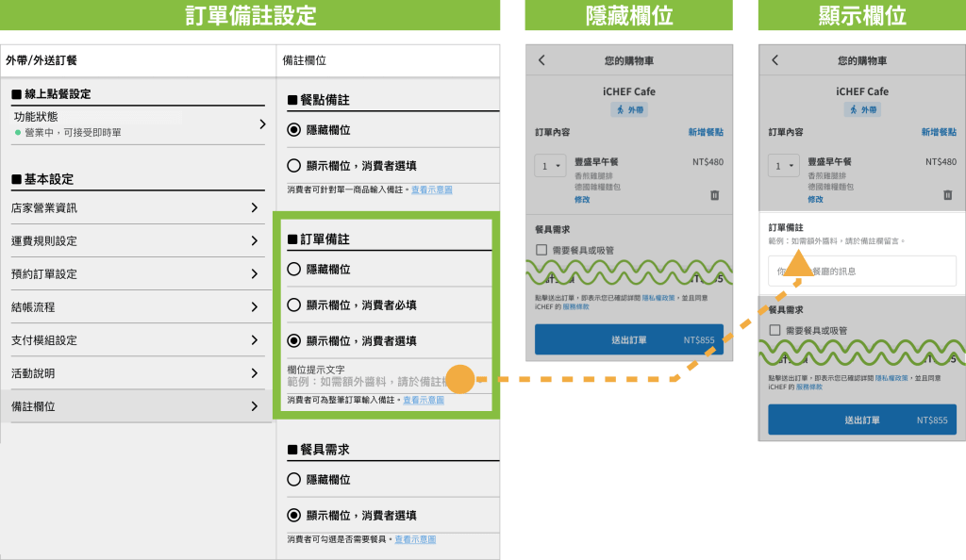The image size is (966, 560).
Task: Delete item with trash icon in shown-field cart
Action: click(x=947, y=195)
